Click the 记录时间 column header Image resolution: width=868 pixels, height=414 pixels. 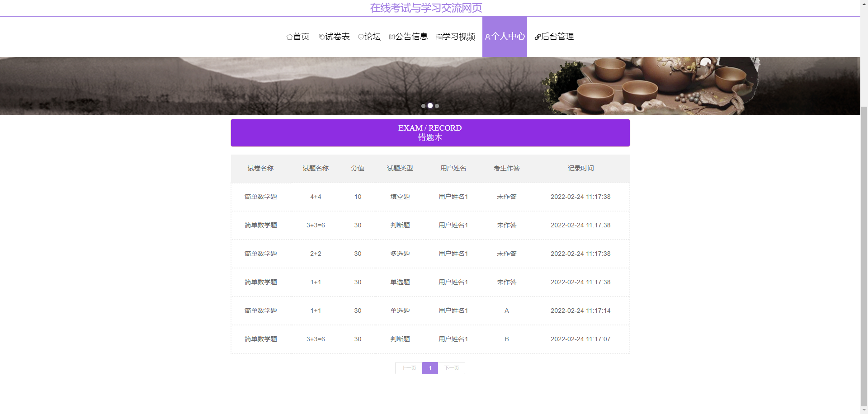(x=580, y=168)
